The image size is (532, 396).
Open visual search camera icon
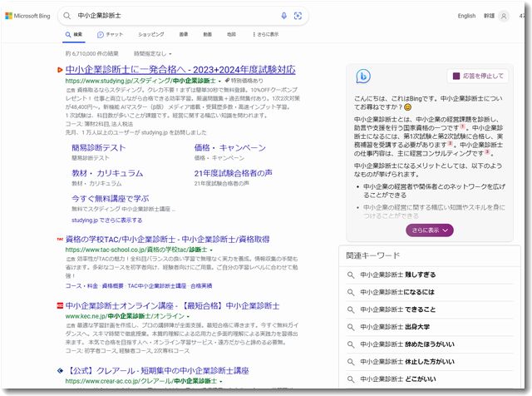coord(298,16)
